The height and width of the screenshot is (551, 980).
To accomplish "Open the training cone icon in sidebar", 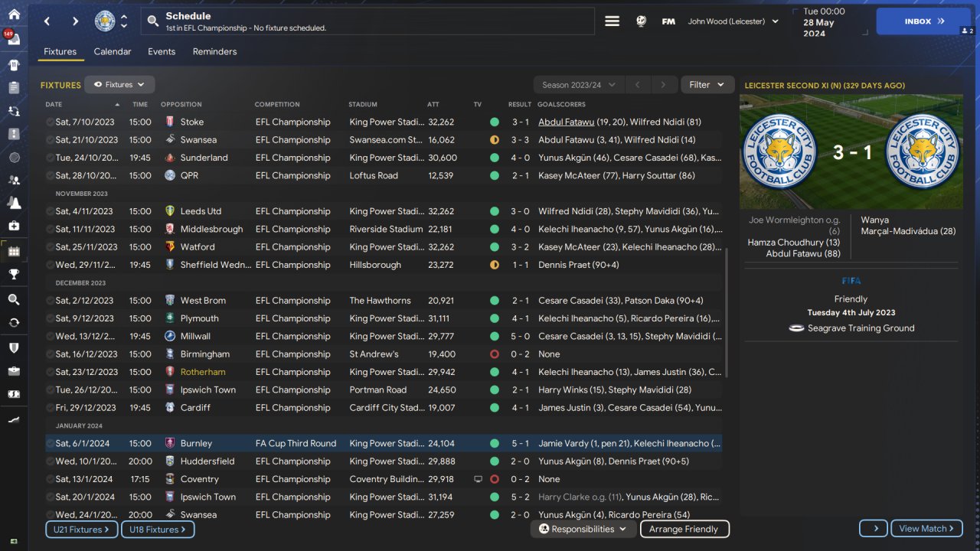I will [14, 203].
